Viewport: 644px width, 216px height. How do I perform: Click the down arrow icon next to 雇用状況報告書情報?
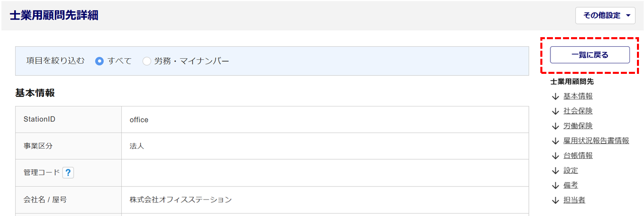pyautogui.click(x=555, y=141)
